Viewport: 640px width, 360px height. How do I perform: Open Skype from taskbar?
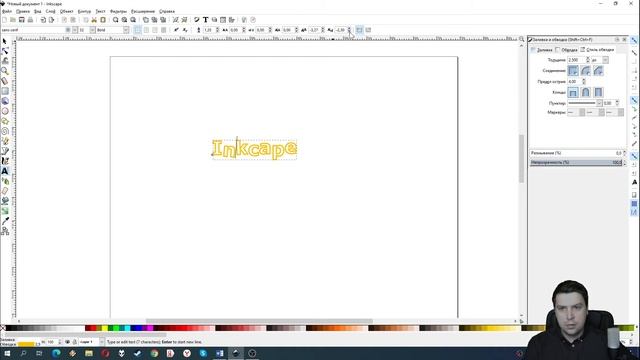(x=203, y=353)
